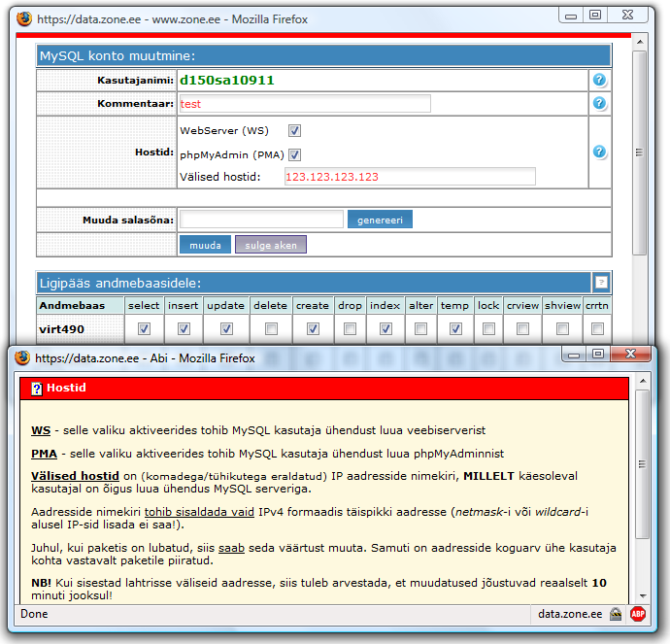Click the scroll up arrow in Abi window
The width and height of the screenshot is (670, 644).
click(642, 381)
